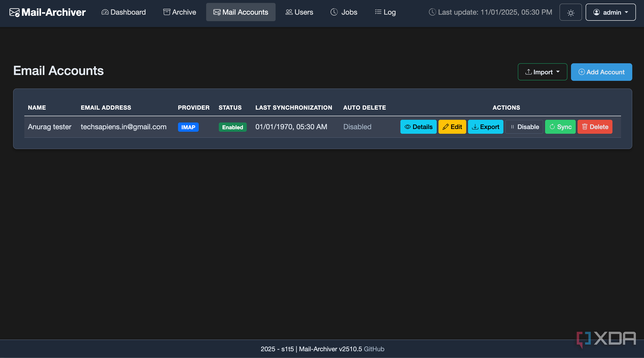644x358 pixels.
Task: Open the Users page
Action: tap(299, 12)
